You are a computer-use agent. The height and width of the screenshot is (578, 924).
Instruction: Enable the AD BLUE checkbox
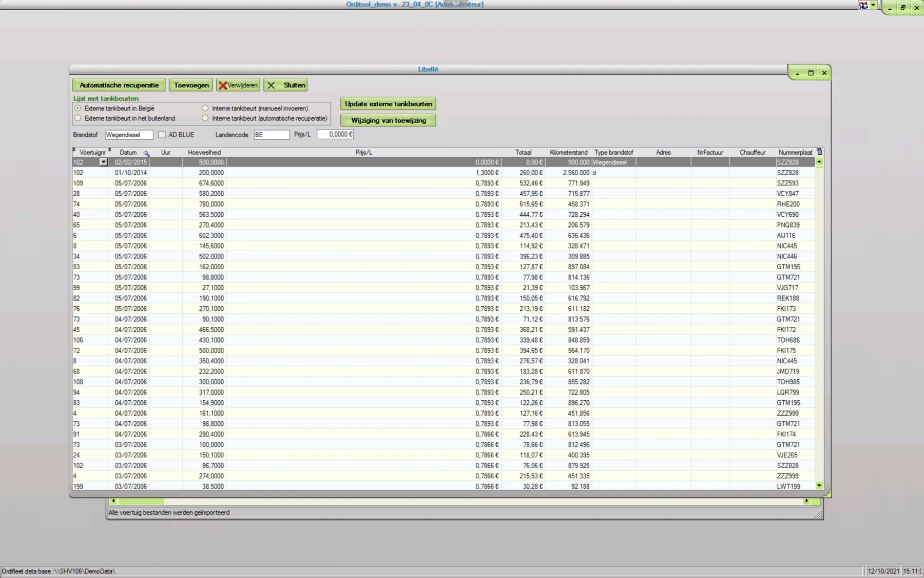click(x=162, y=135)
